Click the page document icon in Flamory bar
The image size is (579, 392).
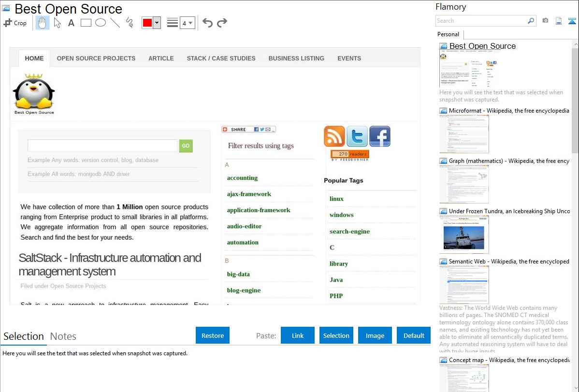(x=559, y=21)
